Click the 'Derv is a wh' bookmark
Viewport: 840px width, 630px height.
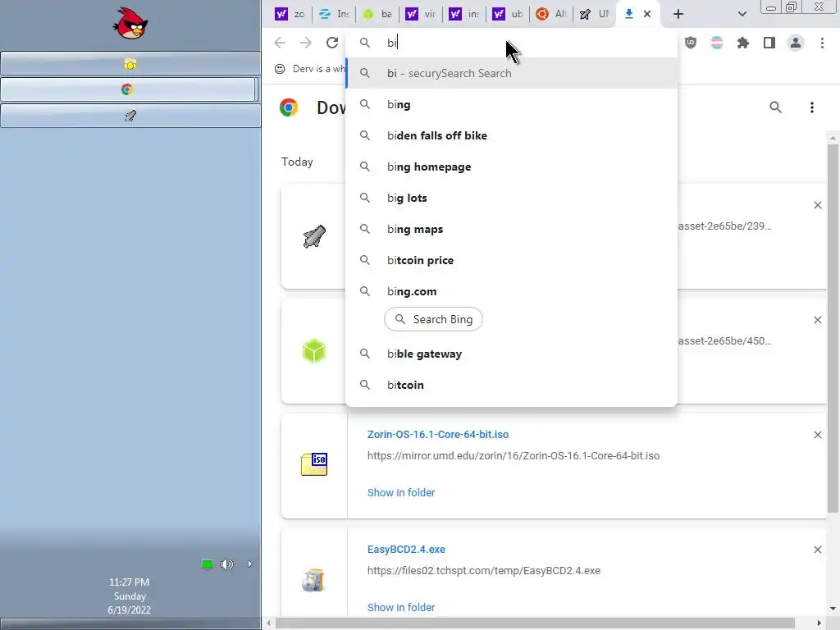309,69
